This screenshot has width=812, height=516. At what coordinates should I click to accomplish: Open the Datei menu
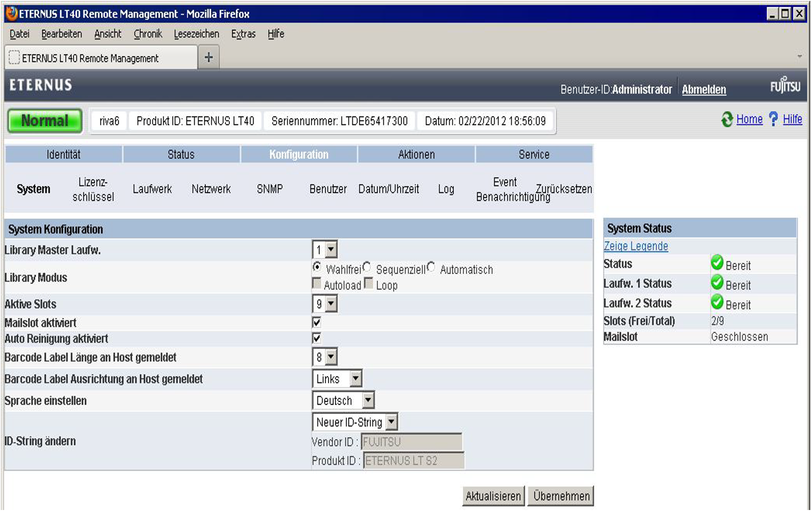click(x=20, y=34)
